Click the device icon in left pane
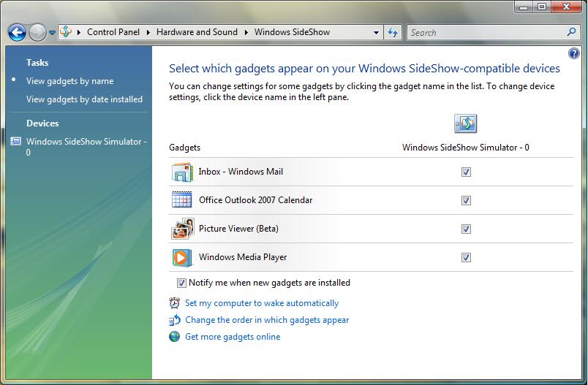This screenshot has width=588, height=385. click(16, 141)
